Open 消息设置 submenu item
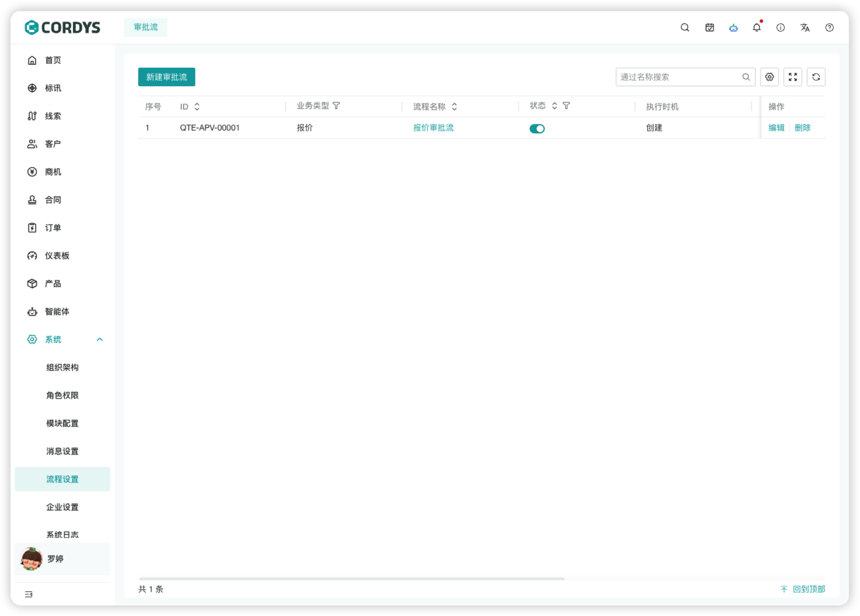Screen dimensions: 860x616 (x=62, y=451)
